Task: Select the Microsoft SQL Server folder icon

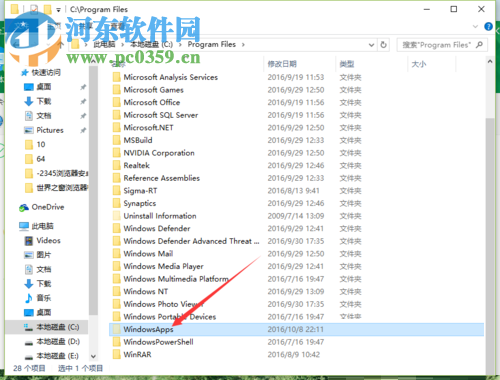Action: pyautogui.click(x=116, y=115)
